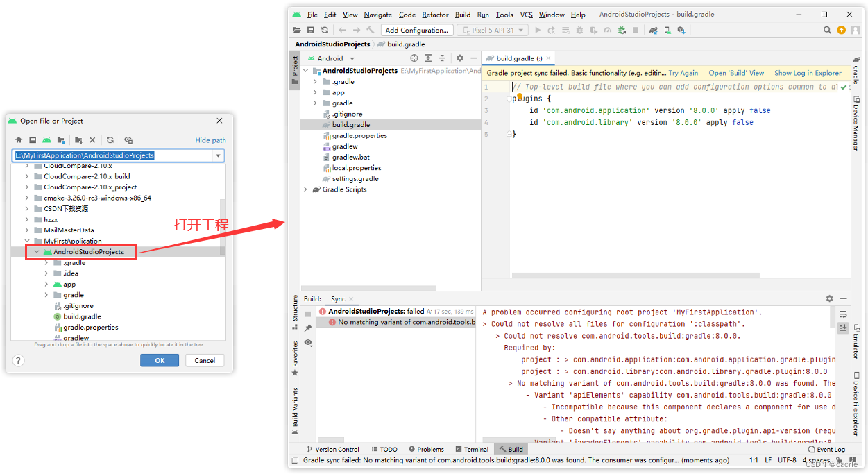Open Build Variants side panel
868x474 pixels.
coord(295,411)
